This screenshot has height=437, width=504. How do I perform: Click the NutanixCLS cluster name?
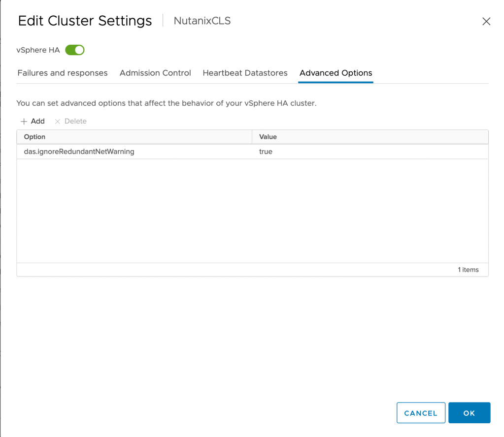click(202, 21)
